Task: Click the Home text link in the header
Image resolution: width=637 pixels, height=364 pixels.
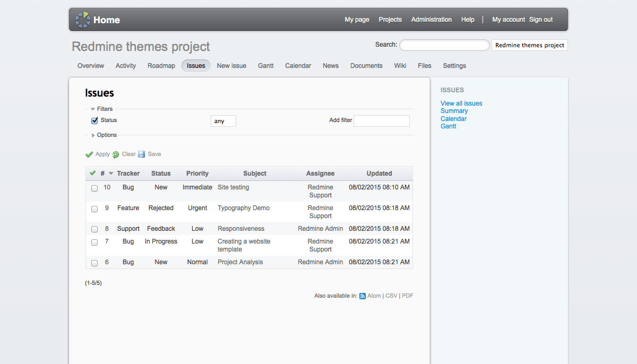Action: 107,20
